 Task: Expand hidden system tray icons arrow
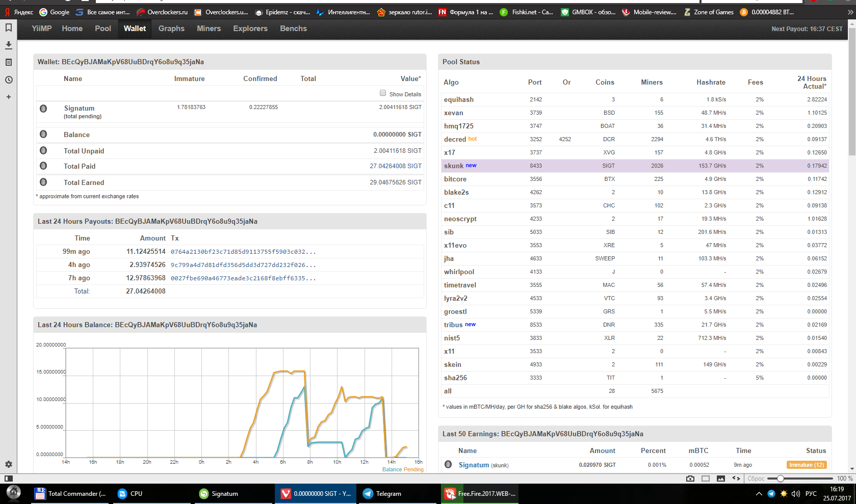point(759,493)
